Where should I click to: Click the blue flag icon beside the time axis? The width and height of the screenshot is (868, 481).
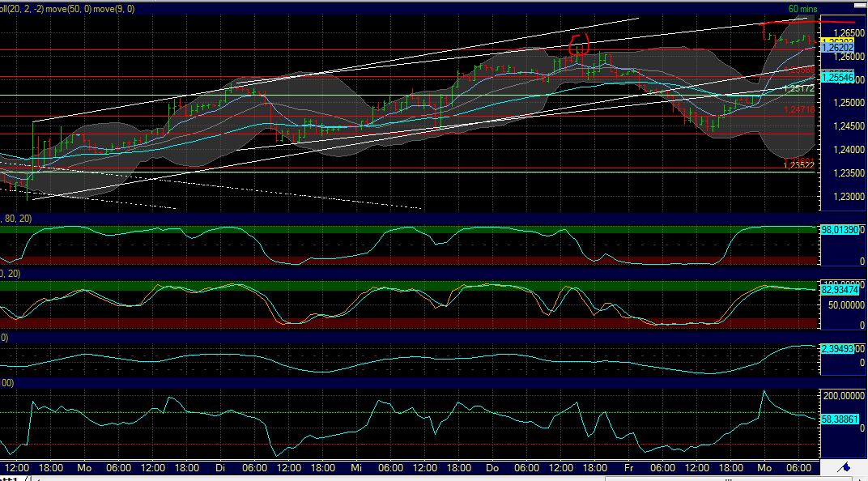click(x=844, y=468)
